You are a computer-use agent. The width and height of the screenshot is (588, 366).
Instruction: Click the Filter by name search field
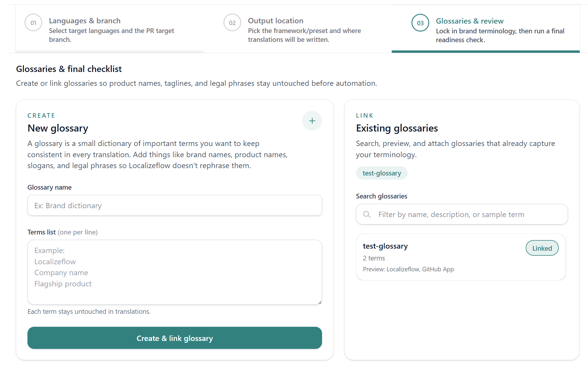pyautogui.click(x=460, y=214)
